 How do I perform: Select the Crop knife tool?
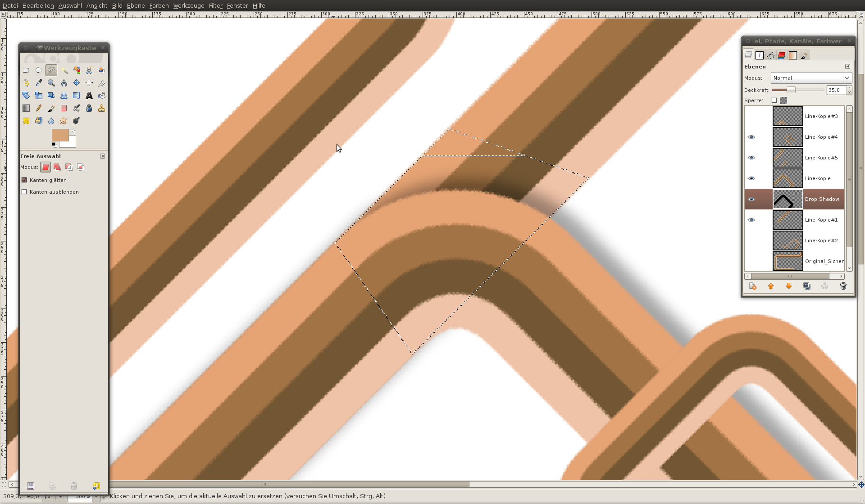coord(102,83)
